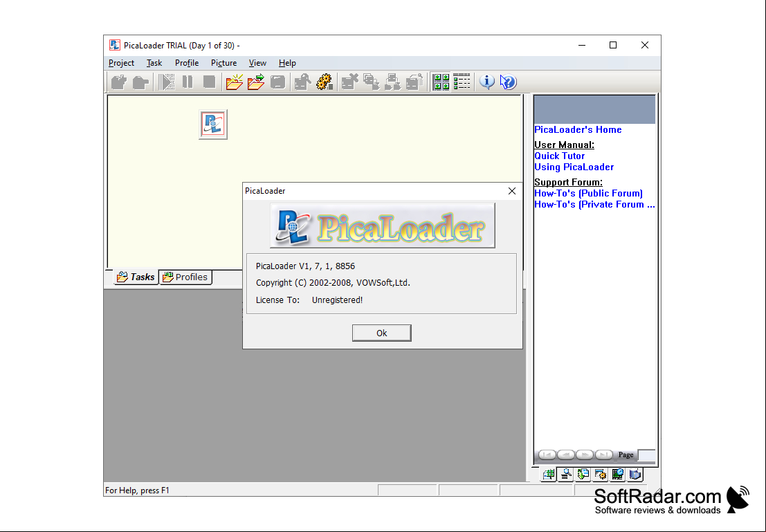Image resolution: width=766 pixels, height=532 pixels.
Task: Click Ok in the PicaLoader about dialog
Action: click(381, 333)
